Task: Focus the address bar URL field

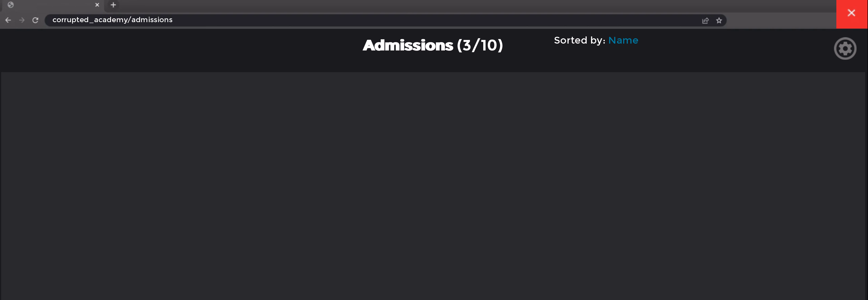Action: pos(404,20)
